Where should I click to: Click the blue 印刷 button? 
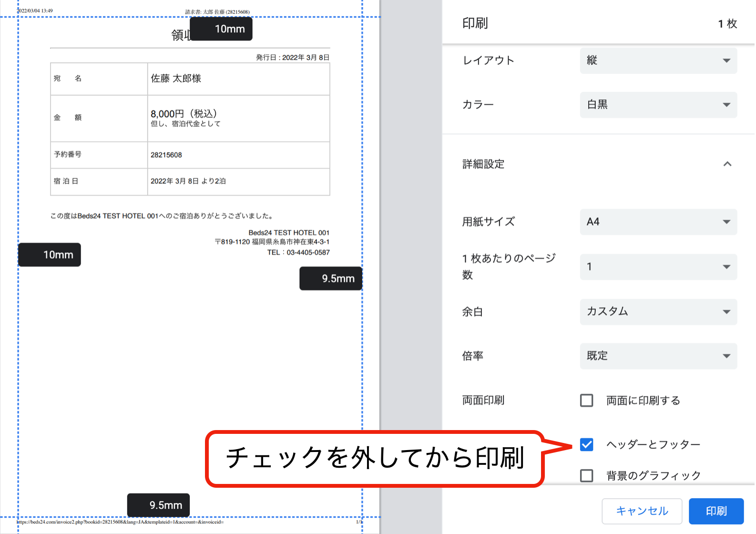716,511
